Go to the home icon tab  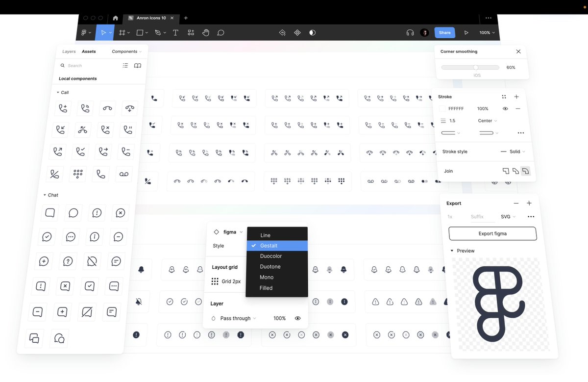115,18
